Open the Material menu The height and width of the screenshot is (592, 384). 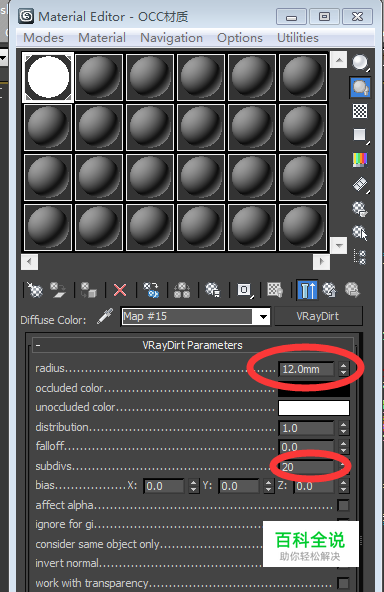click(102, 38)
